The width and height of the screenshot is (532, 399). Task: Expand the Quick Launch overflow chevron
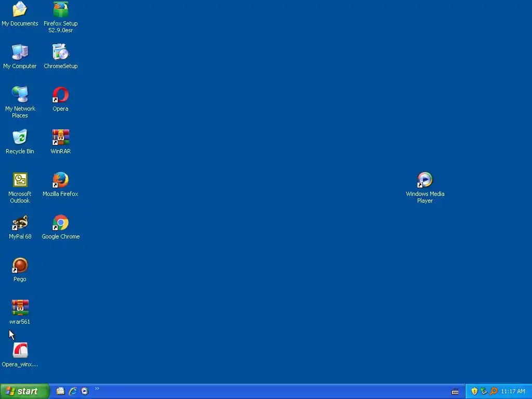(97, 389)
